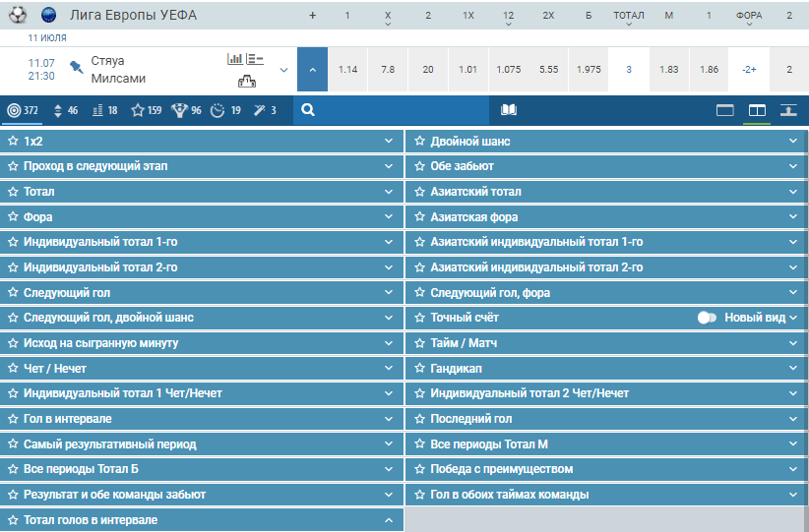Image resolution: width=809 pixels, height=532 pixels.
Task: Switch to single-column layout icon
Action: [725, 110]
